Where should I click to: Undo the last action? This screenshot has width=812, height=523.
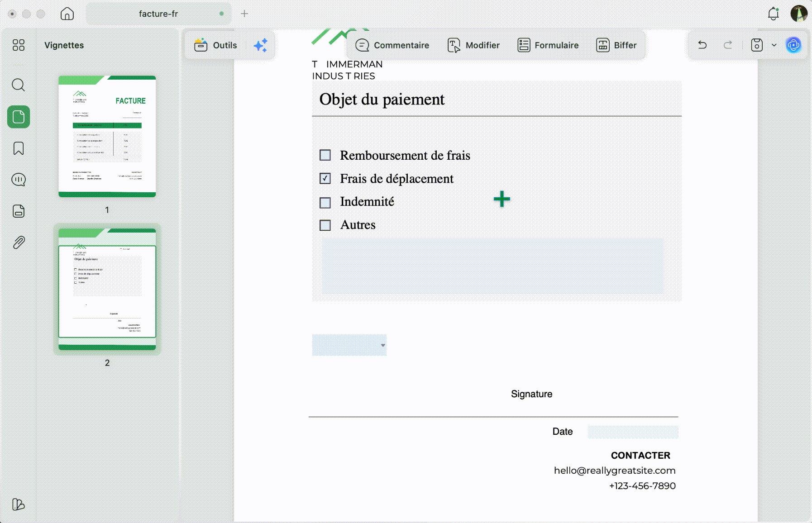point(702,45)
